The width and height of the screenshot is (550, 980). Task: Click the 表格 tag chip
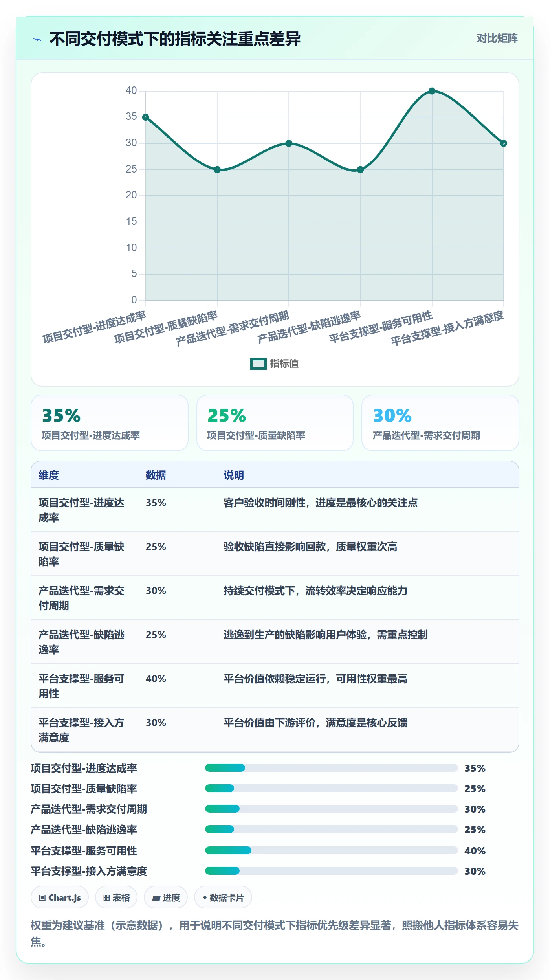point(116,897)
